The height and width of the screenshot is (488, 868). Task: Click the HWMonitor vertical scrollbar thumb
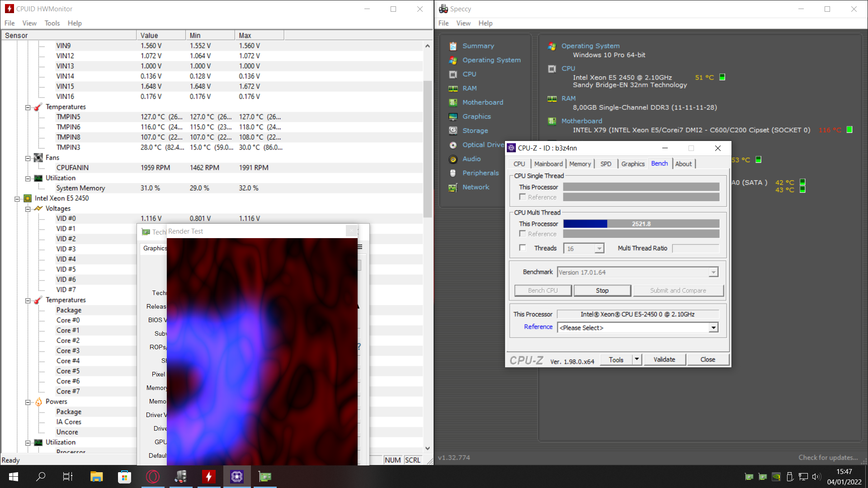pyautogui.click(x=427, y=149)
